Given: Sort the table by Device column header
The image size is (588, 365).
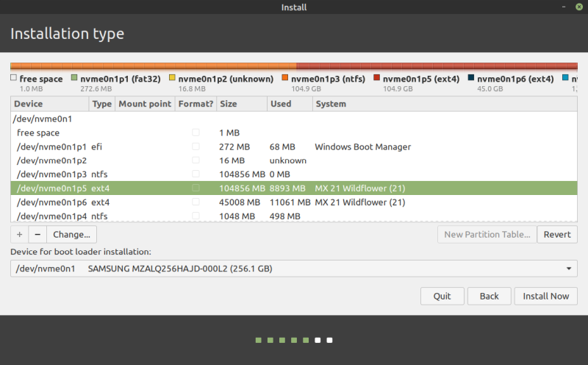Looking at the screenshot, I should coord(50,104).
